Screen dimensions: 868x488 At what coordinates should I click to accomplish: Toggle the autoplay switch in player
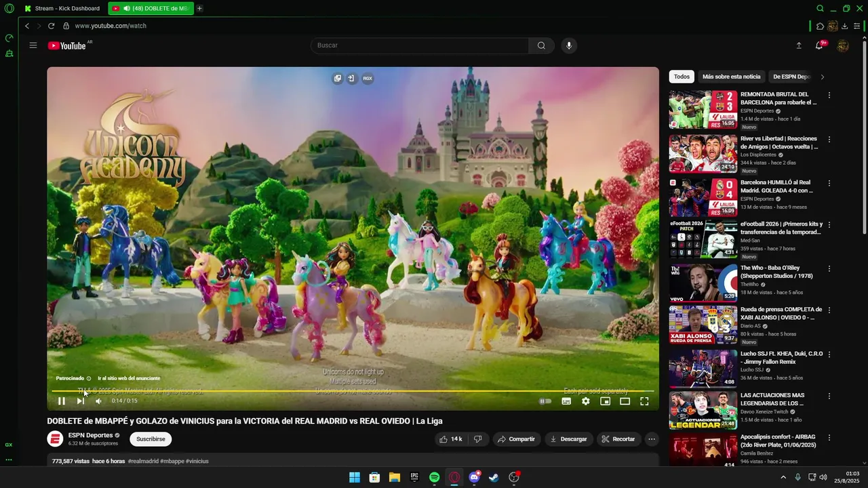[x=545, y=401]
